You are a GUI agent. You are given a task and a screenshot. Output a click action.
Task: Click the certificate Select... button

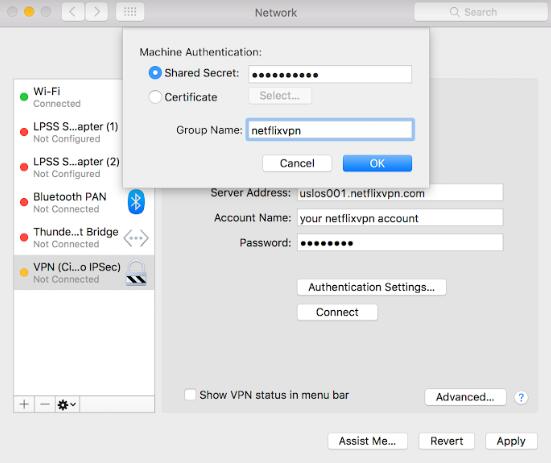(x=280, y=96)
